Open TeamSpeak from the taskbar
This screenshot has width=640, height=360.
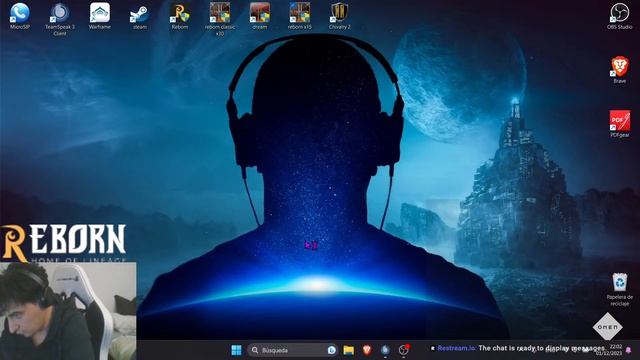(x=385, y=350)
